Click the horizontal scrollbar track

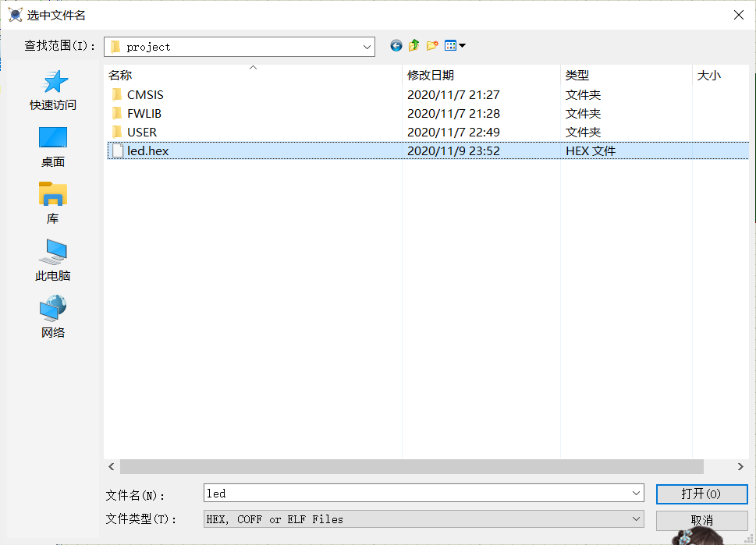(411, 466)
